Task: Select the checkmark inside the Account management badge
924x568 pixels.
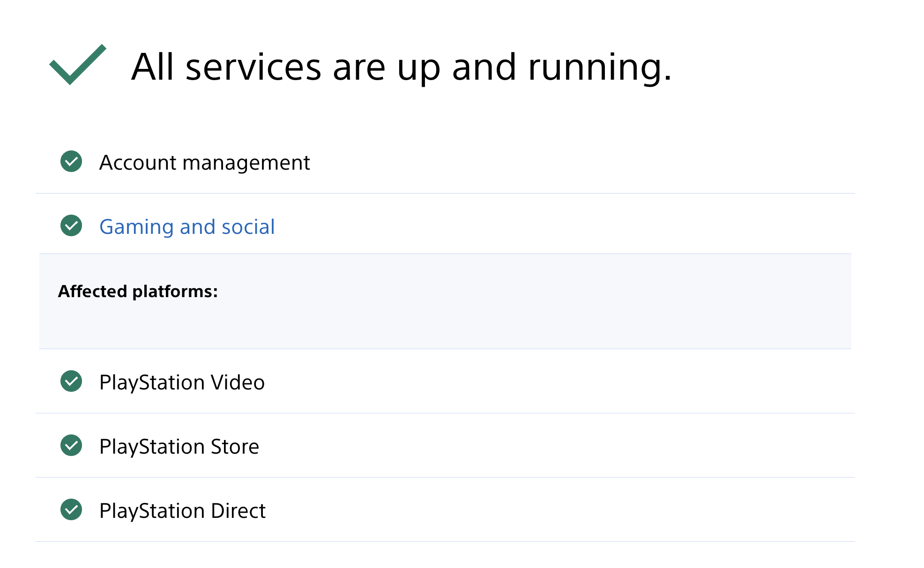Action: 71,162
